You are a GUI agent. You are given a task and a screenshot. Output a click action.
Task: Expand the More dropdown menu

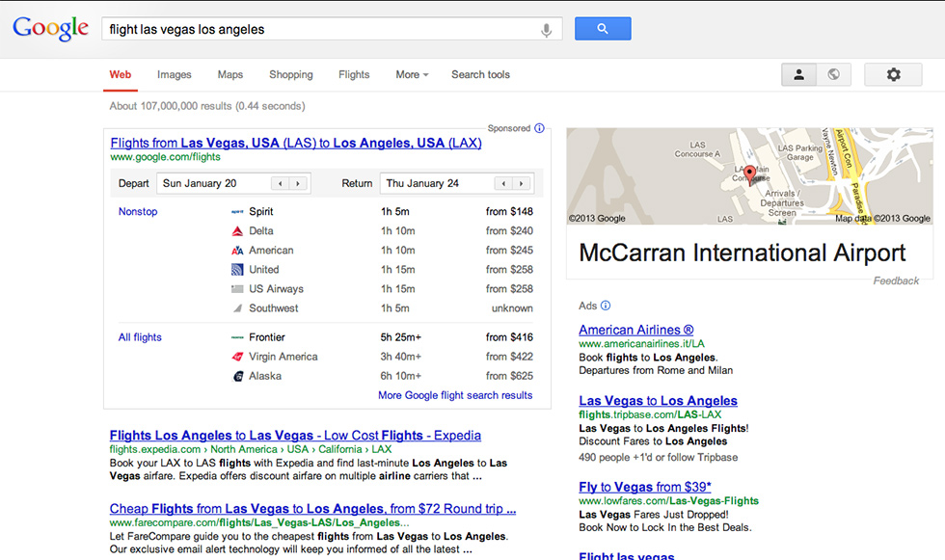[x=412, y=75]
